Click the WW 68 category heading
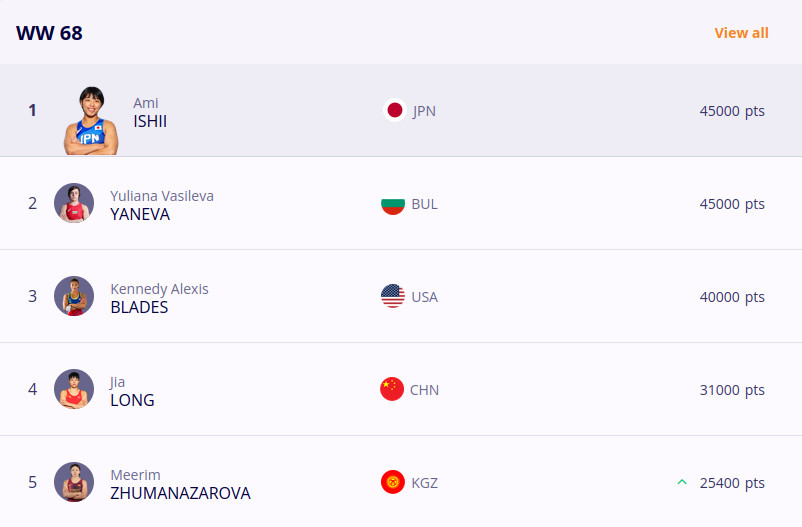The height and width of the screenshot is (527, 802). pos(49,33)
